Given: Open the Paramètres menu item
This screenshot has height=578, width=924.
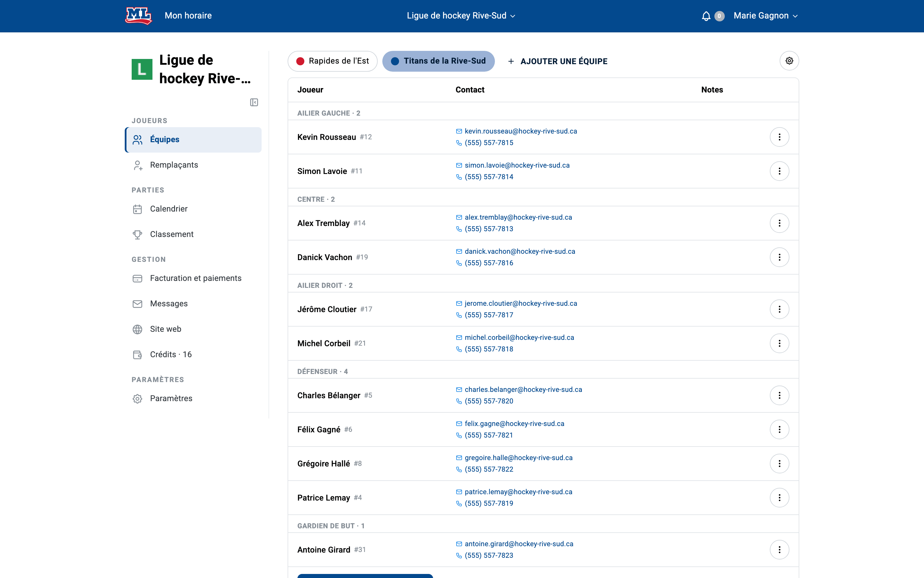Looking at the screenshot, I should 193,398.
